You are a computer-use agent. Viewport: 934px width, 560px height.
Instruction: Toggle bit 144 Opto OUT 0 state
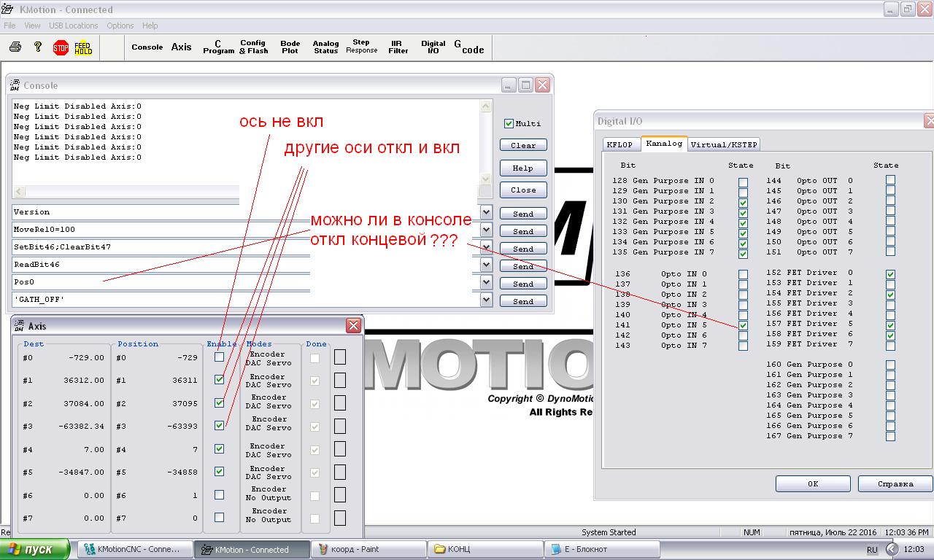coord(890,180)
